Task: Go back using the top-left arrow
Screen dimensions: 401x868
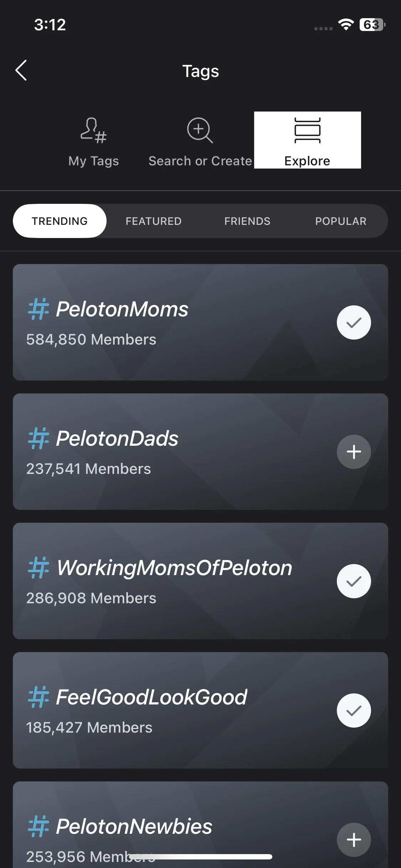Action: (21, 70)
